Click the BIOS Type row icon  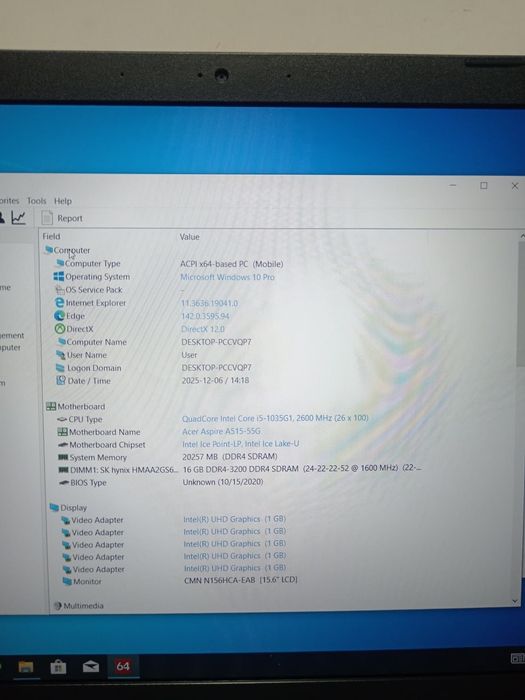point(64,483)
